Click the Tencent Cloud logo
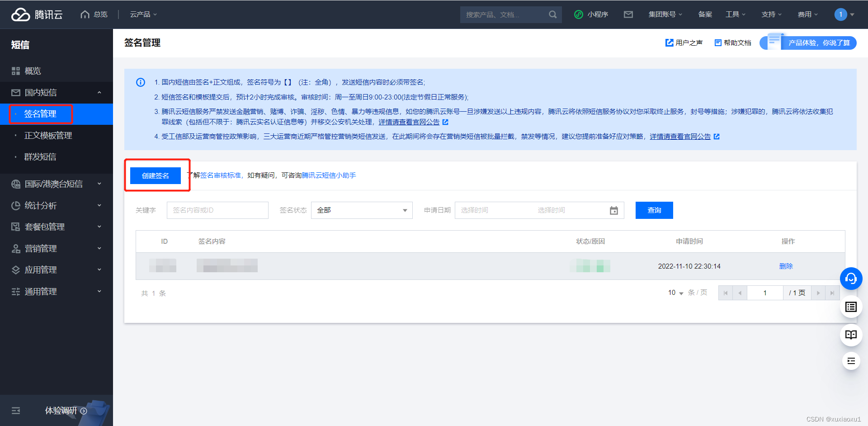This screenshot has height=426, width=868. pos(37,14)
